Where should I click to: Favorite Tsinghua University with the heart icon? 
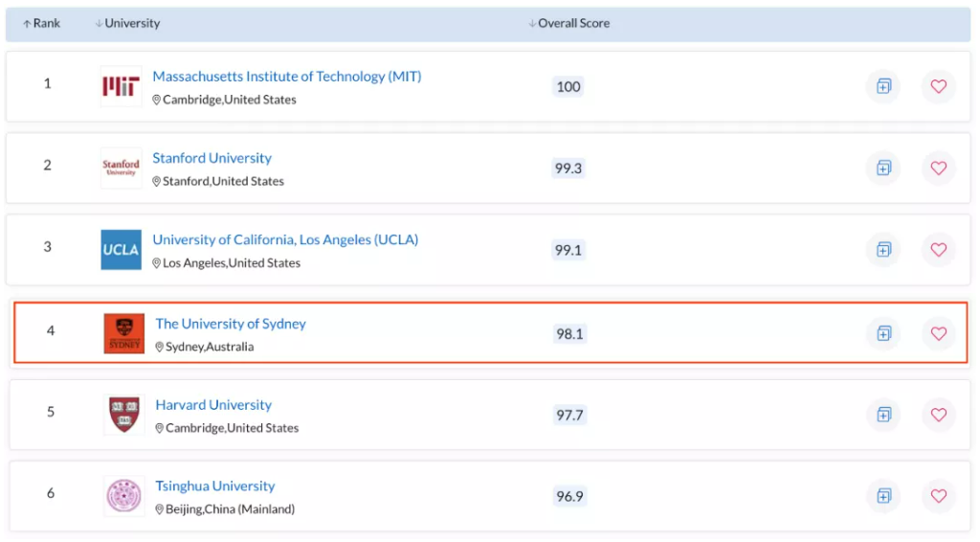pyautogui.click(x=938, y=496)
